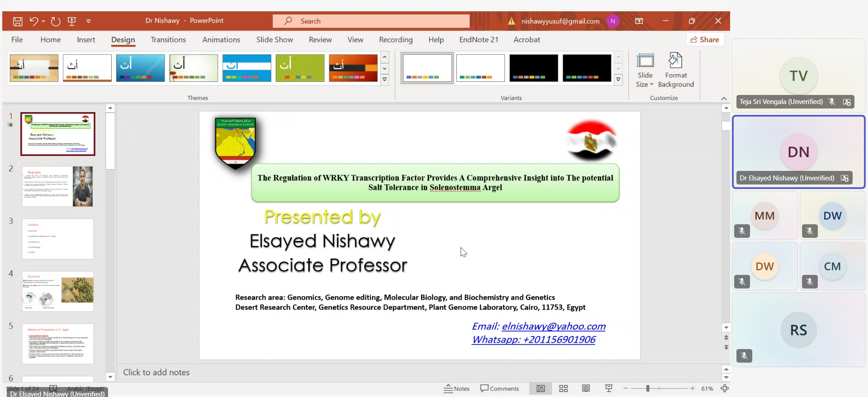
Task: Click the elnishawy@yahoo.com email link
Action: 553,326
